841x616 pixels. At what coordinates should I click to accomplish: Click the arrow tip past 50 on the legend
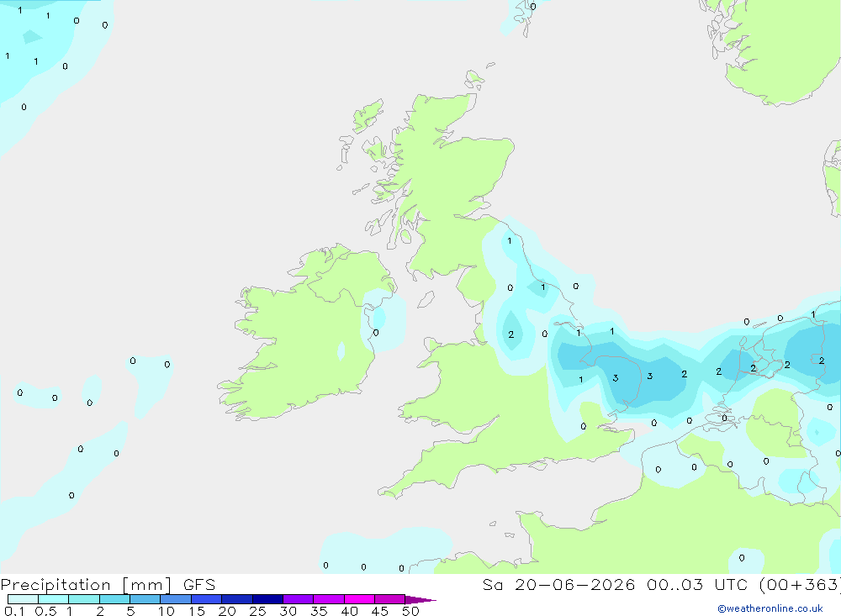click(420, 600)
